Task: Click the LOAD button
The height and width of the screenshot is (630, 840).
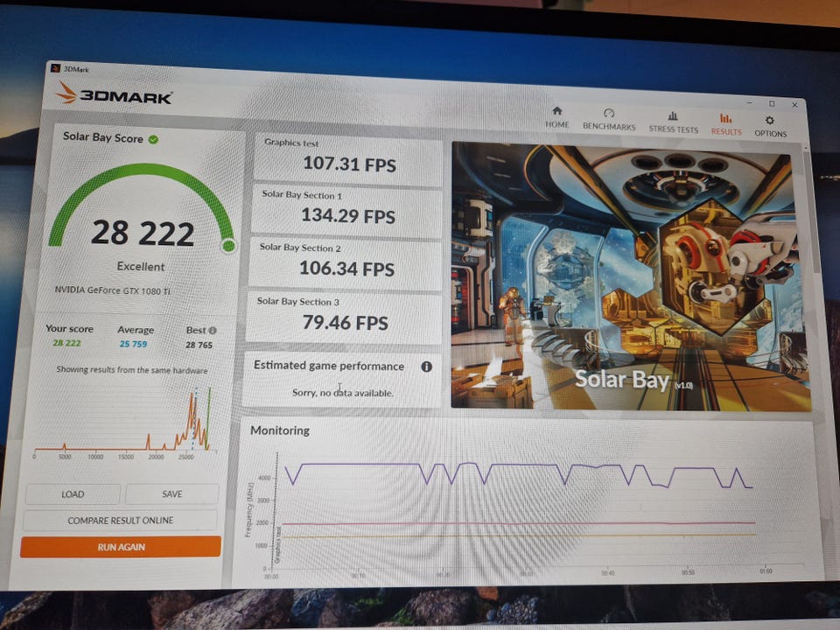Action: (x=73, y=493)
